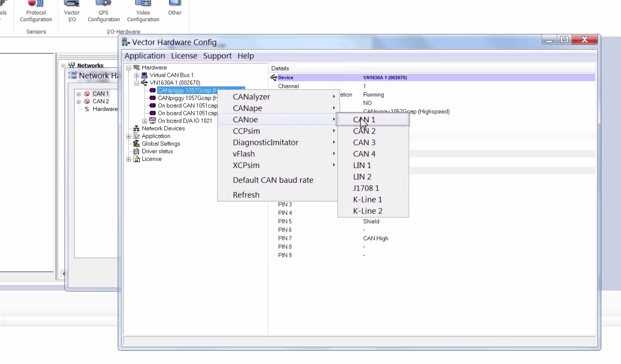Select LIN 1 in submenu

(373, 165)
